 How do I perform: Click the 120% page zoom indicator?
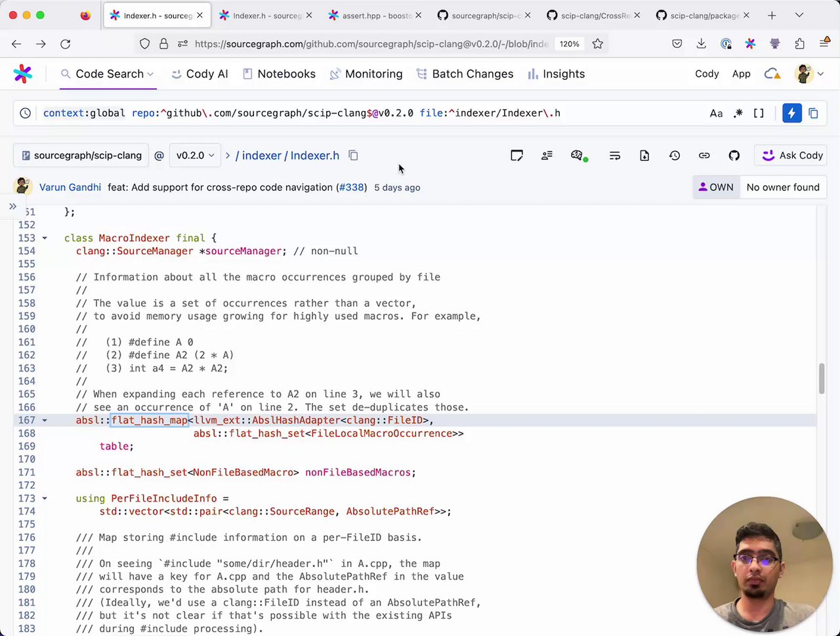(x=569, y=44)
